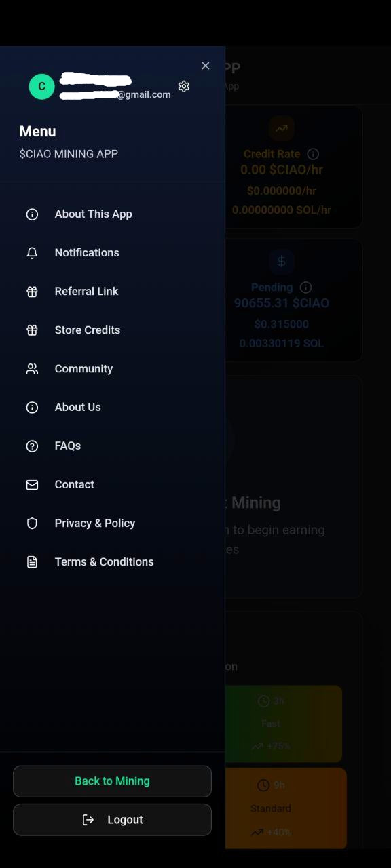Select About Us from the menu
Image resolution: width=391 pixels, height=868 pixels.
[x=77, y=407]
